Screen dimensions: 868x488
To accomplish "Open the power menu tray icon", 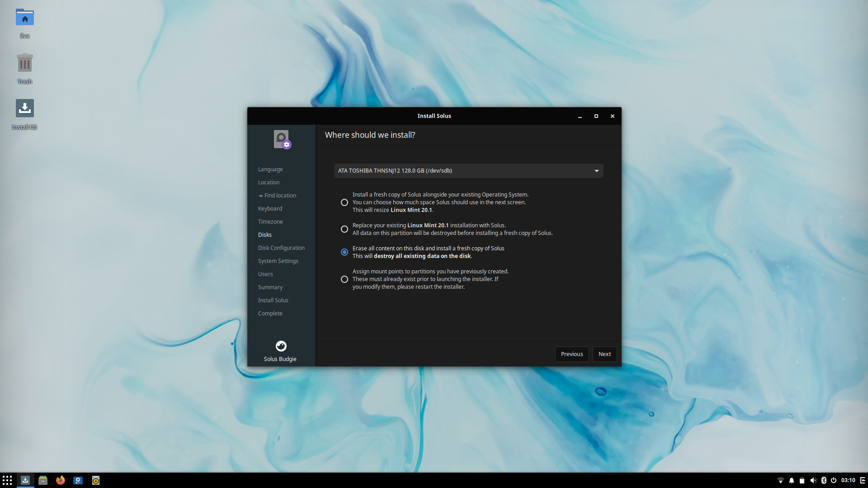I will pos(834,480).
